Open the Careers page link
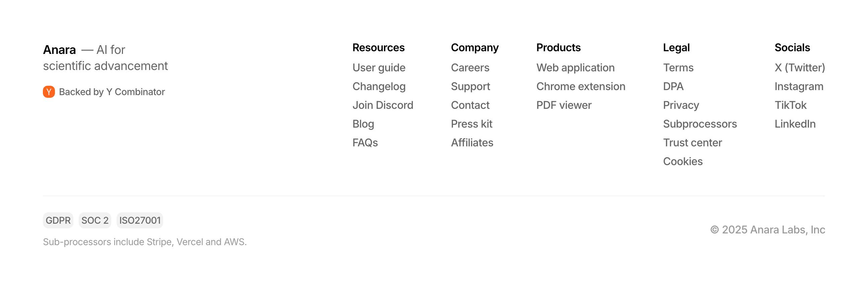The height and width of the screenshot is (290, 868). coord(470,68)
